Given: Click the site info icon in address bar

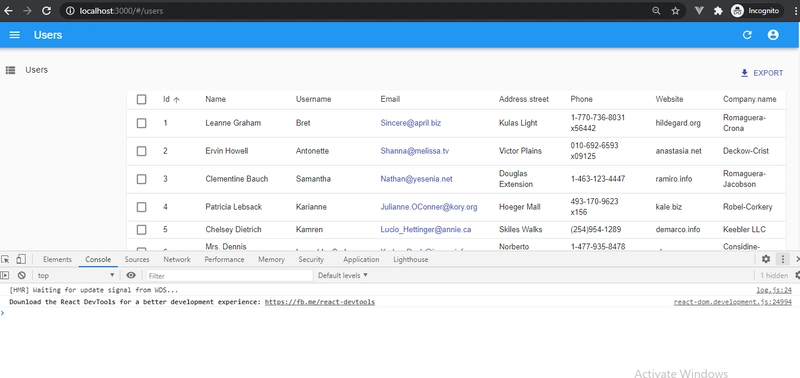Looking at the screenshot, I should pos(70,11).
